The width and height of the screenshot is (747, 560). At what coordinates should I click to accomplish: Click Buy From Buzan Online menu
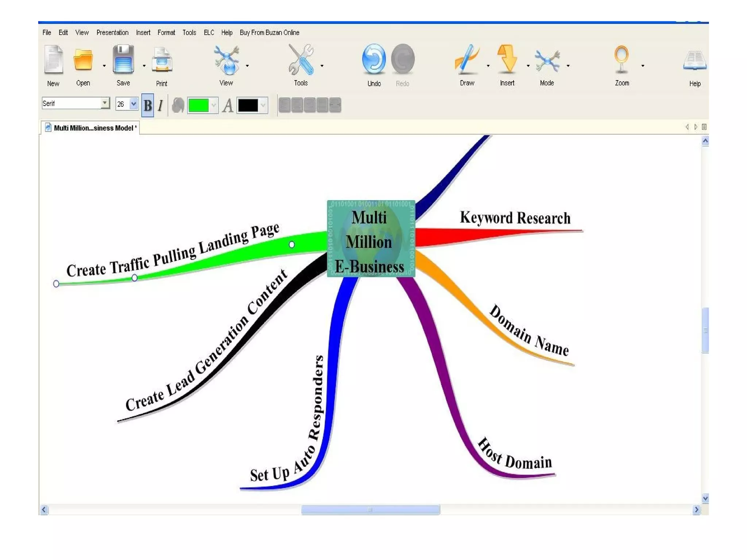coord(269,32)
